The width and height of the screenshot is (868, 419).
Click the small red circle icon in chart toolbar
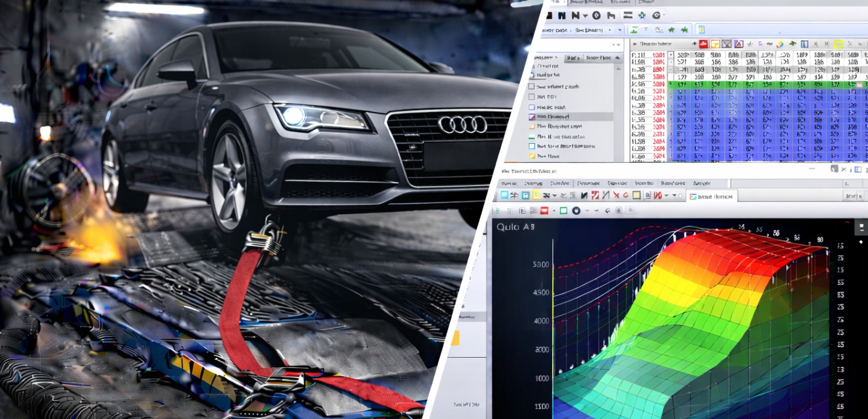(x=626, y=195)
